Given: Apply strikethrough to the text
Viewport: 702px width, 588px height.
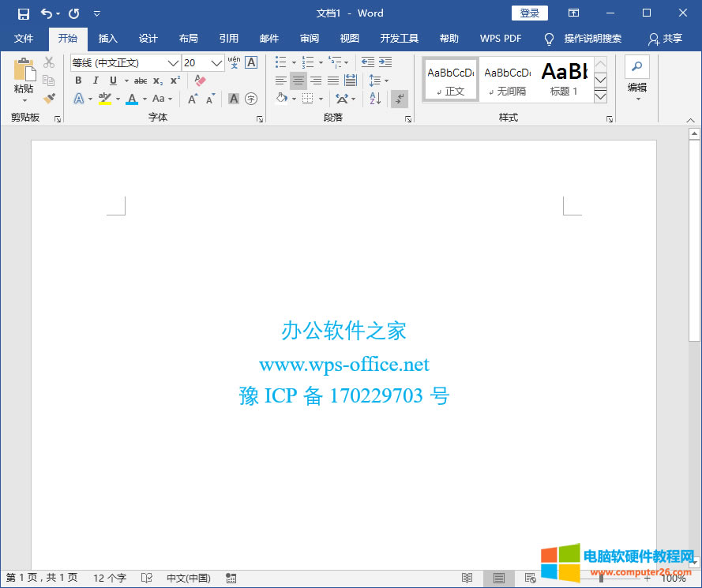Looking at the screenshot, I should 141,80.
